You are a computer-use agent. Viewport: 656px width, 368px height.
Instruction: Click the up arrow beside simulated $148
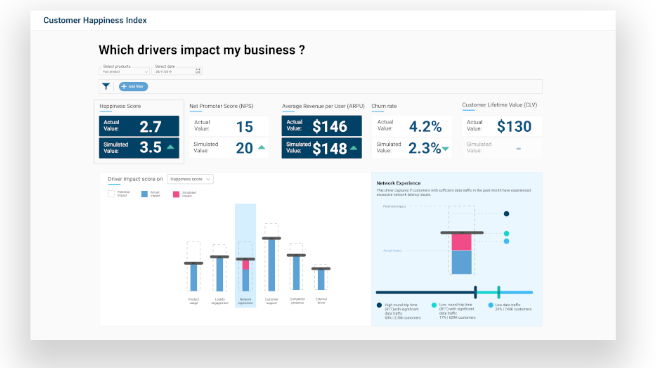click(354, 148)
